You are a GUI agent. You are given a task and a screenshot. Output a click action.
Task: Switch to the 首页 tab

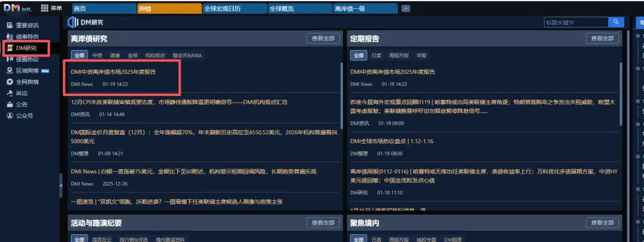click(104, 8)
